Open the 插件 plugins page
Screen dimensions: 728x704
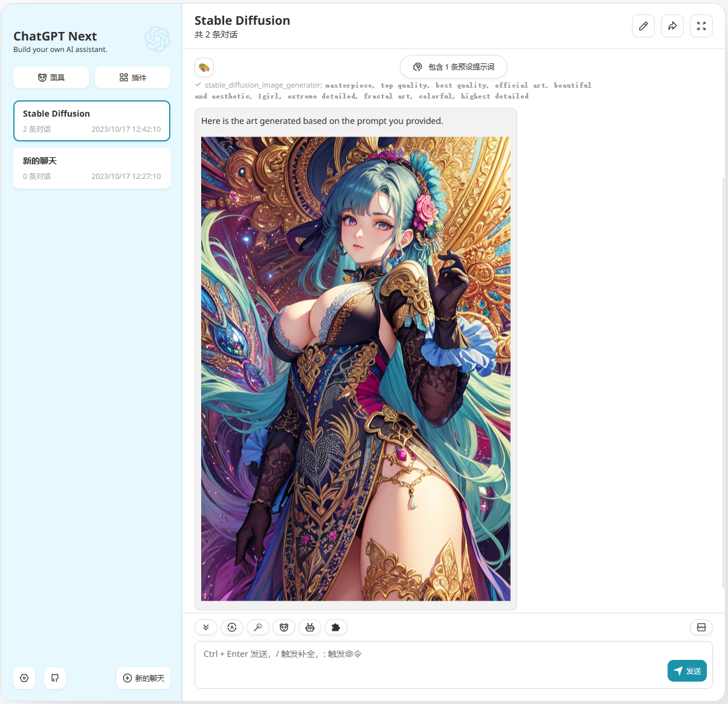pos(132,77)
